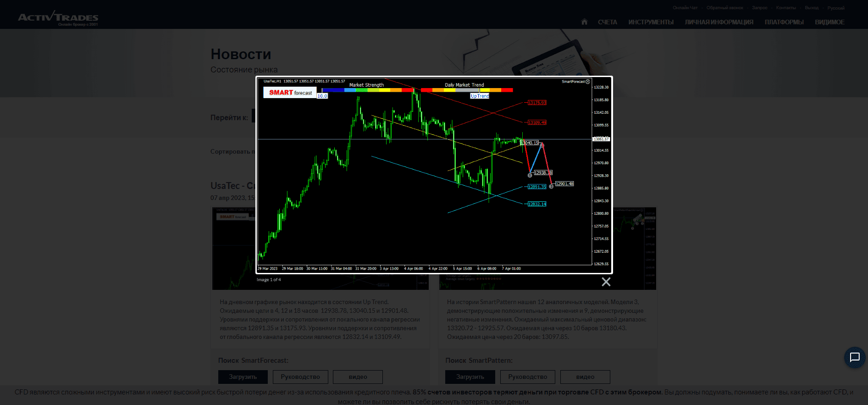Click Загрузить under Поиск SmartPattern
The height and width of the screenshot is (405, 868).
click(x=470, y=377)
